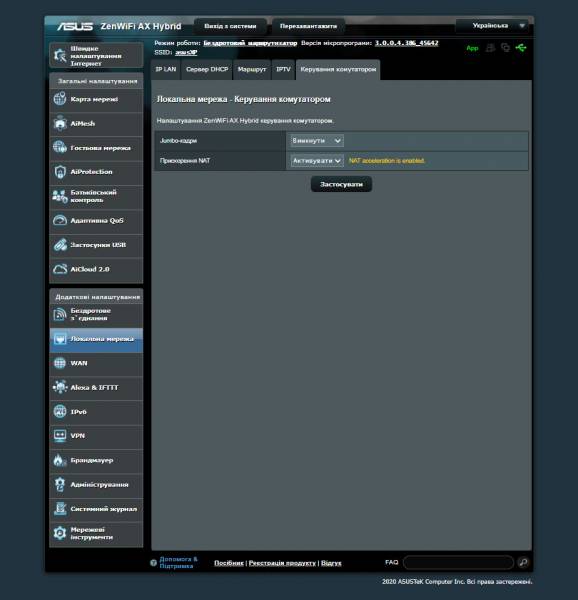Open the Network Map (Карта мережі) icon

click(60, 99)
